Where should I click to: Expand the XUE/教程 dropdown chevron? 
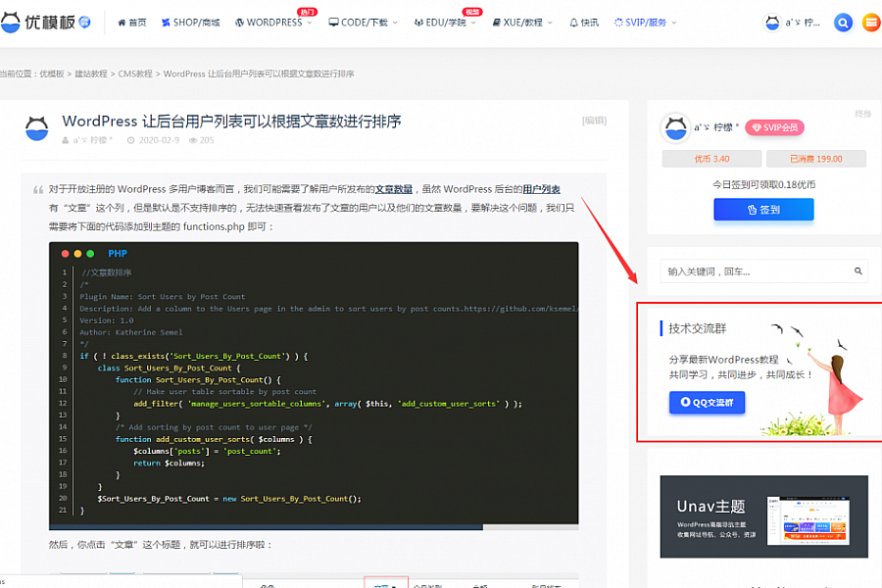pyautogui.click(x=550, y=23)
